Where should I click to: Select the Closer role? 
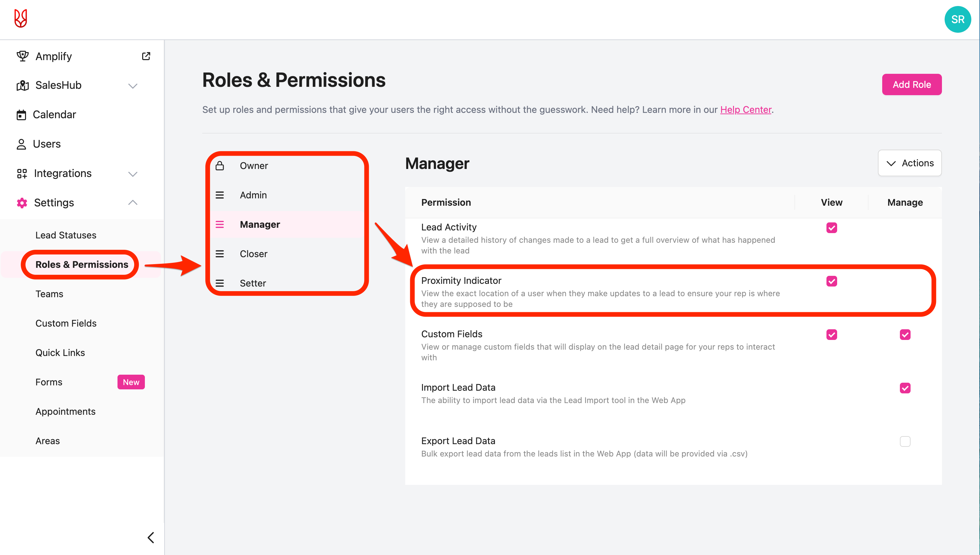[253, 254]
